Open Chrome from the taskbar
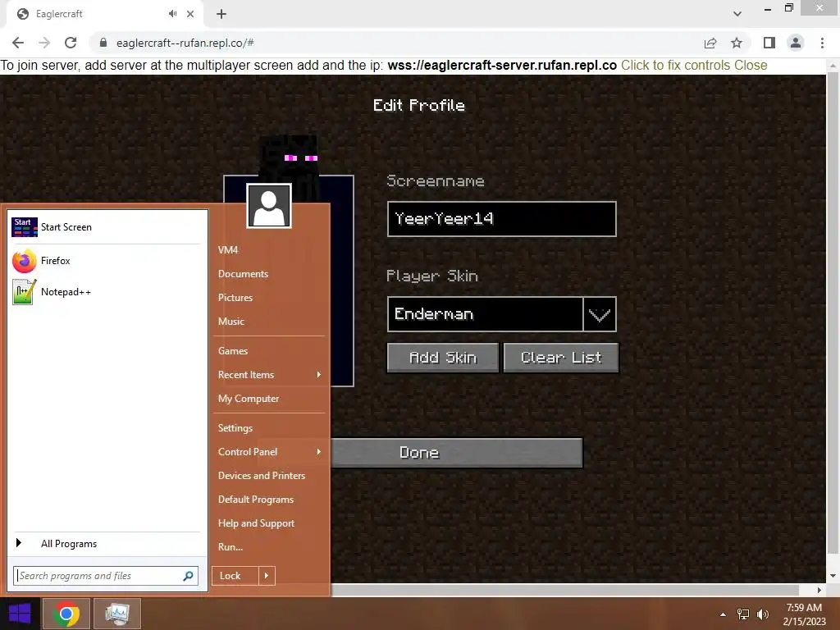 pyautogui.click(x=66, y=614)
